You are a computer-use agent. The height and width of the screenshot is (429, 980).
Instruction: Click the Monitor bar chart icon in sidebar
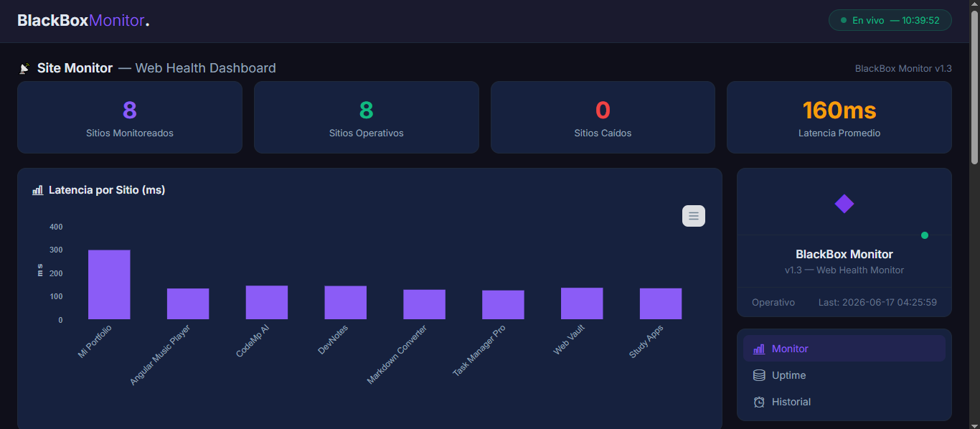point(759,349)
